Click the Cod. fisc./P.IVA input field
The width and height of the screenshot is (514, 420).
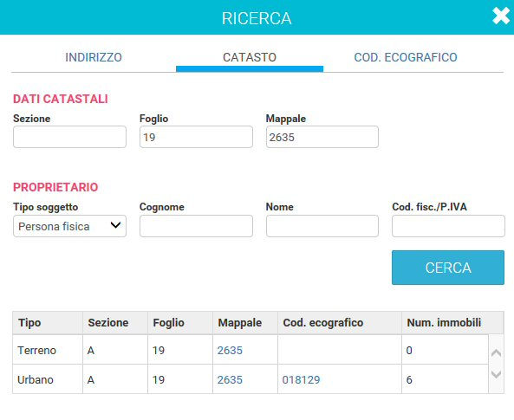448,226
